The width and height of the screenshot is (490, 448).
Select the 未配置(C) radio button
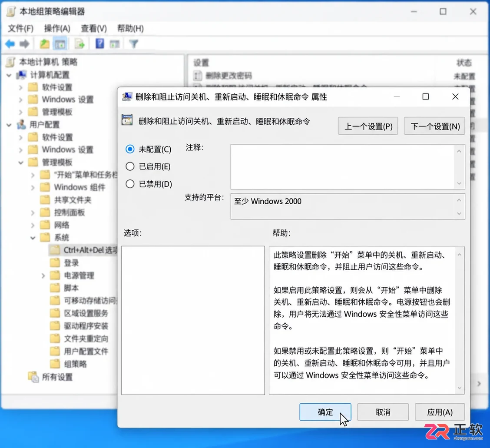[x=130, y=149]
